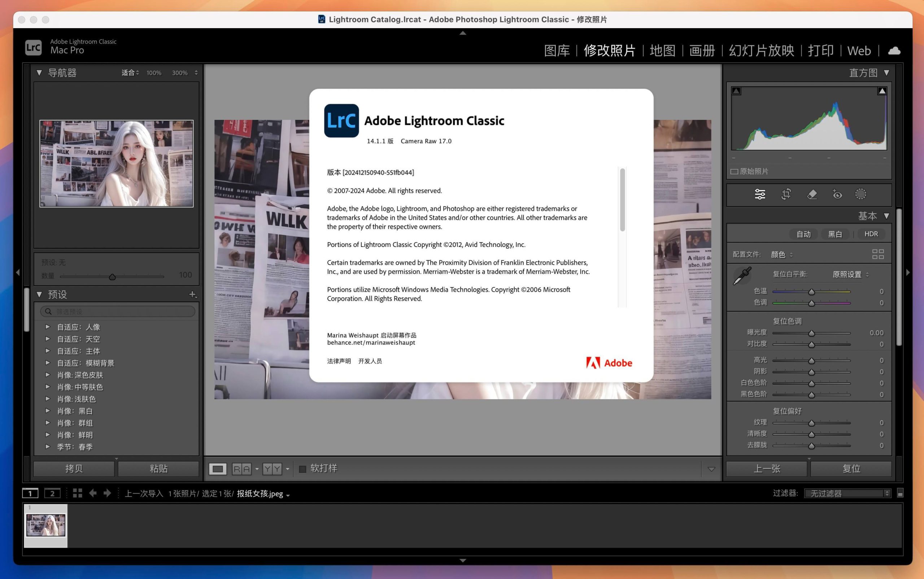
Task: Open the 无过滤器 filter dropdown
Action: click(848, 493)
